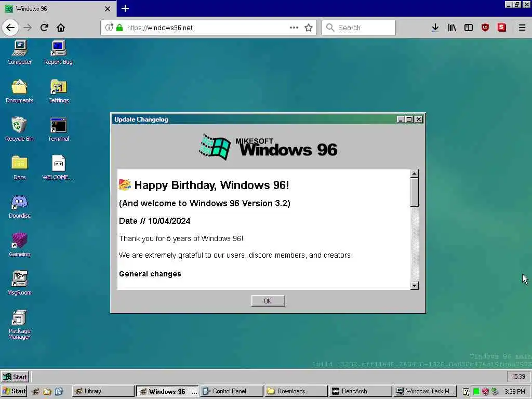Switch to Windows Task Manager taskbar button
This screenshot has height=399, width=532.
[x=425, y=391]
